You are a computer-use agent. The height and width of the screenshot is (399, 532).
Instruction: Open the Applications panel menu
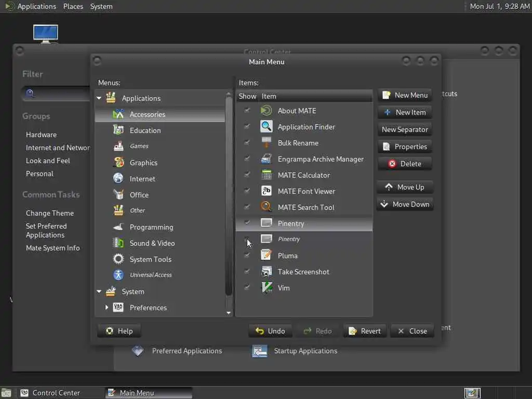click(37, 6)
